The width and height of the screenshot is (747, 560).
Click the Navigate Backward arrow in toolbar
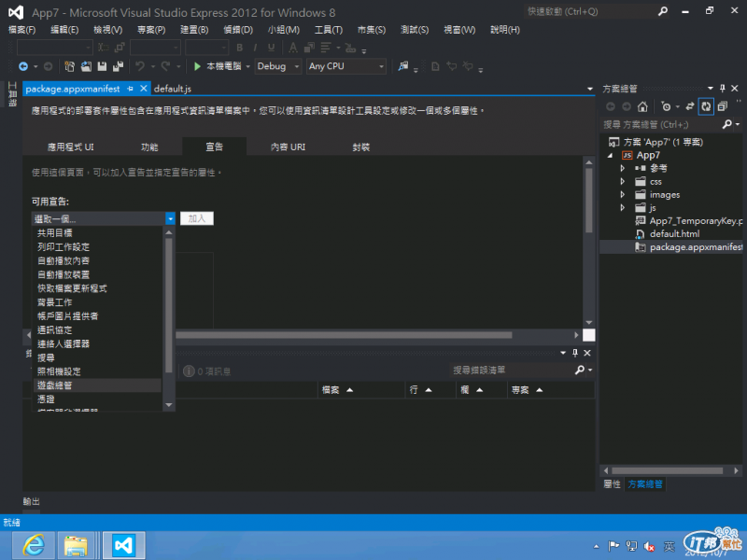coord(22,66)
